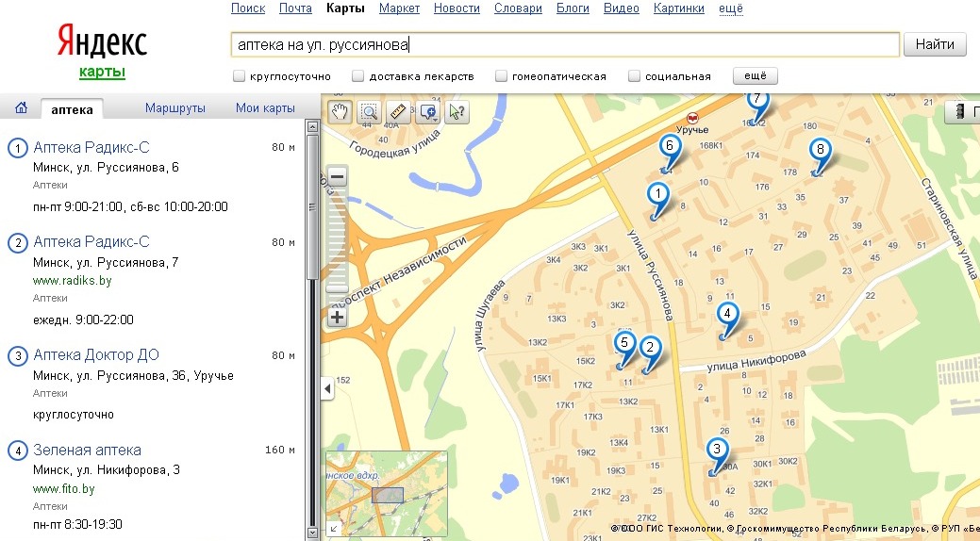The image size is (980, 541).
Task: Open Почта in top menu
Action: (295, 8)
